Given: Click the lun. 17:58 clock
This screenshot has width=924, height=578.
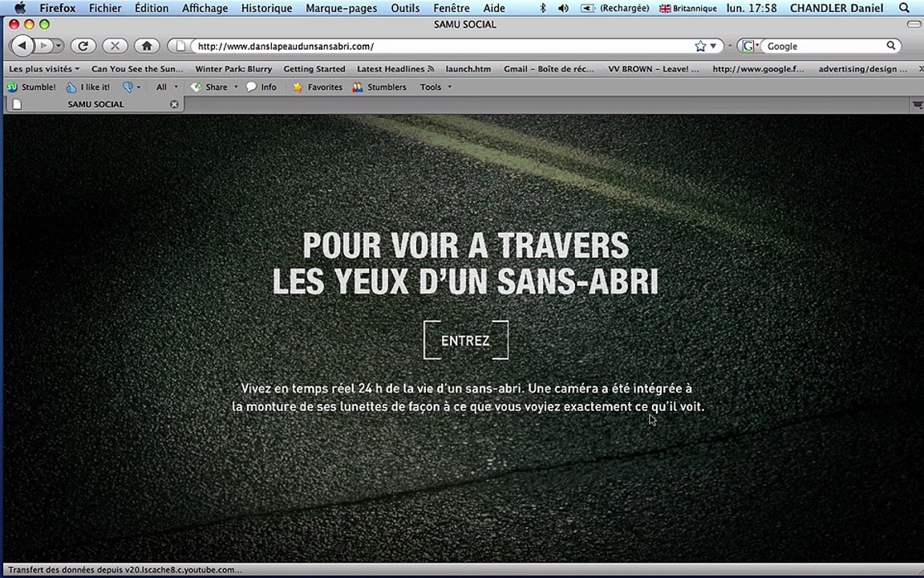Looking at the screenshot, I should click(752, 8).
